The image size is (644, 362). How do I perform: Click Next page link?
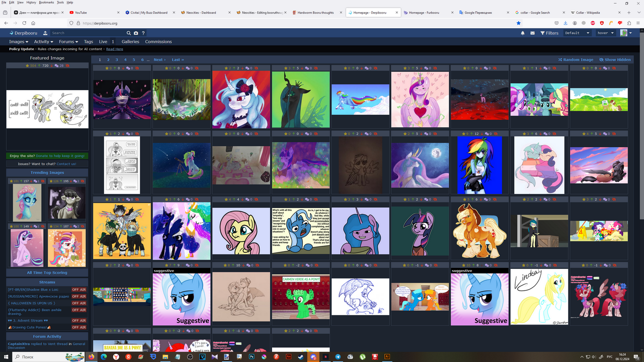point(159,60)
